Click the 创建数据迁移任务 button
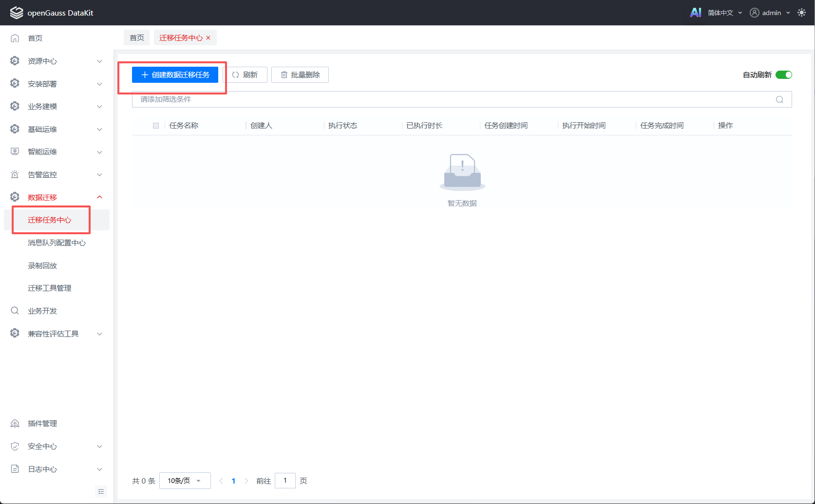Viewport: 815px width, 504px height. click(175, 75)
